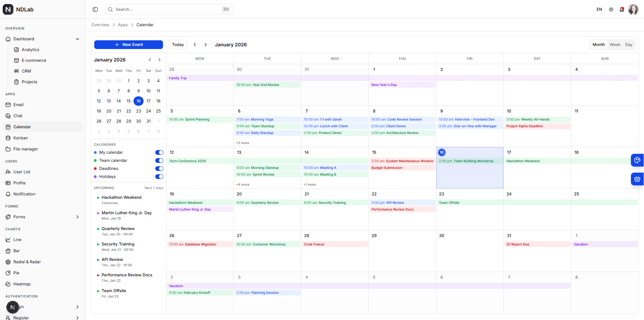Select the Heatmap chart icon

point(8,284)
